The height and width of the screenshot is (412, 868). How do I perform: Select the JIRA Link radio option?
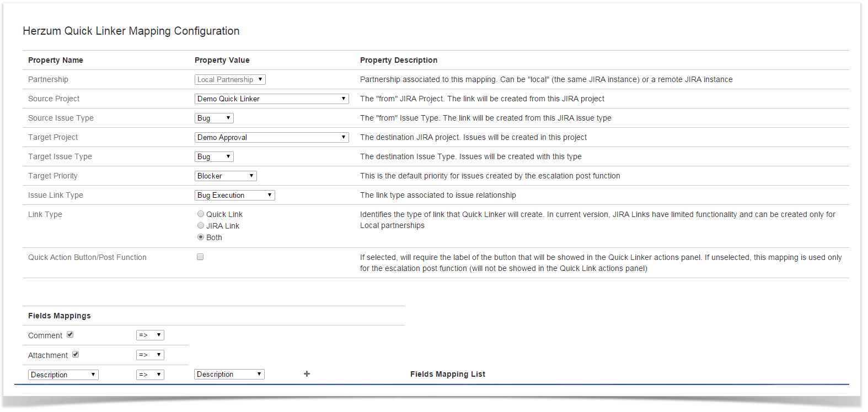click(x=201, y=225)
